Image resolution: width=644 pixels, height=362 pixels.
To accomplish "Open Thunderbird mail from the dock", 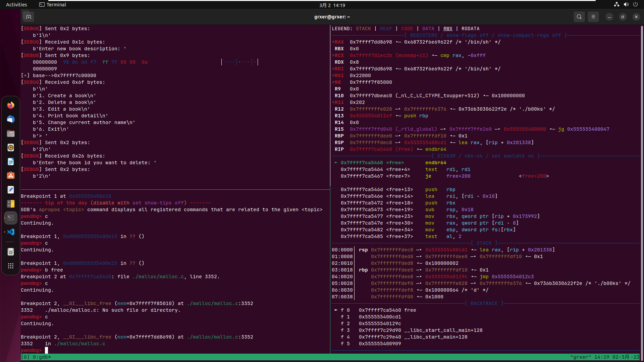I will 11,119.
